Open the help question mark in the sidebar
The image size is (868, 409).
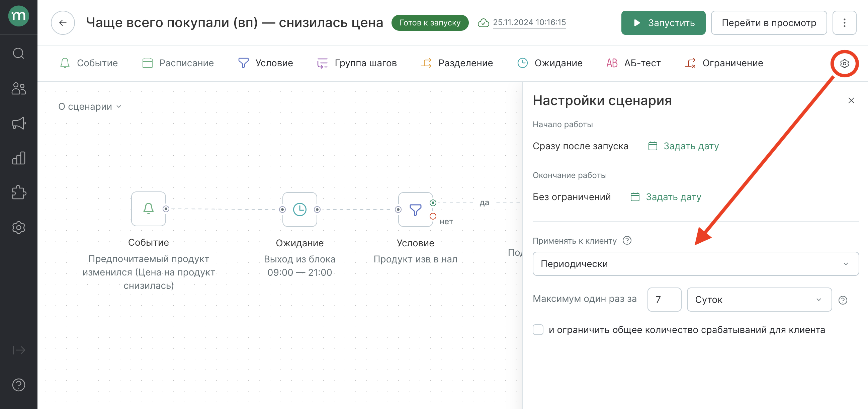click(x=18, y=385)
